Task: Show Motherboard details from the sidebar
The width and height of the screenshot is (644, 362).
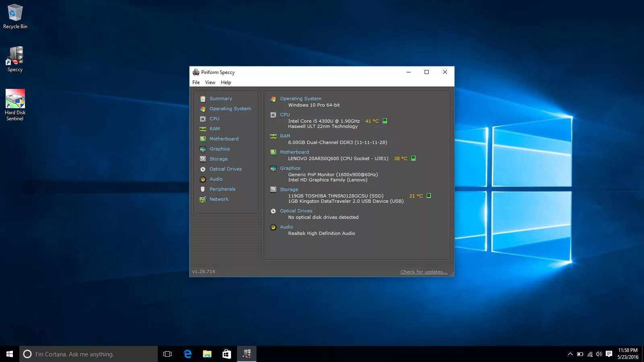Action: (224, 139)
